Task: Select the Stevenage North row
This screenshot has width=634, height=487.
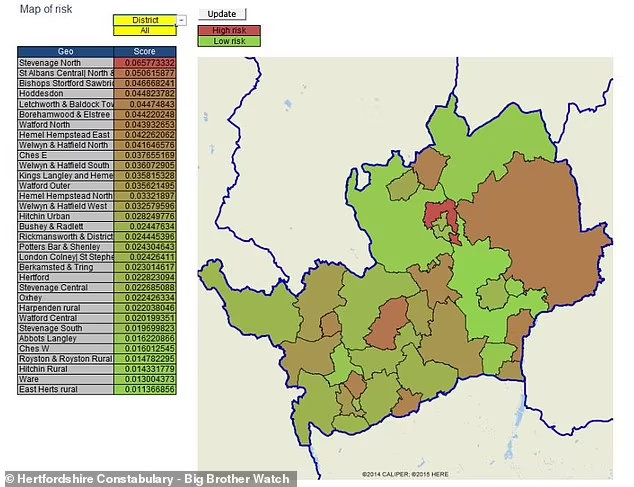Action: [x=66, y=63]
